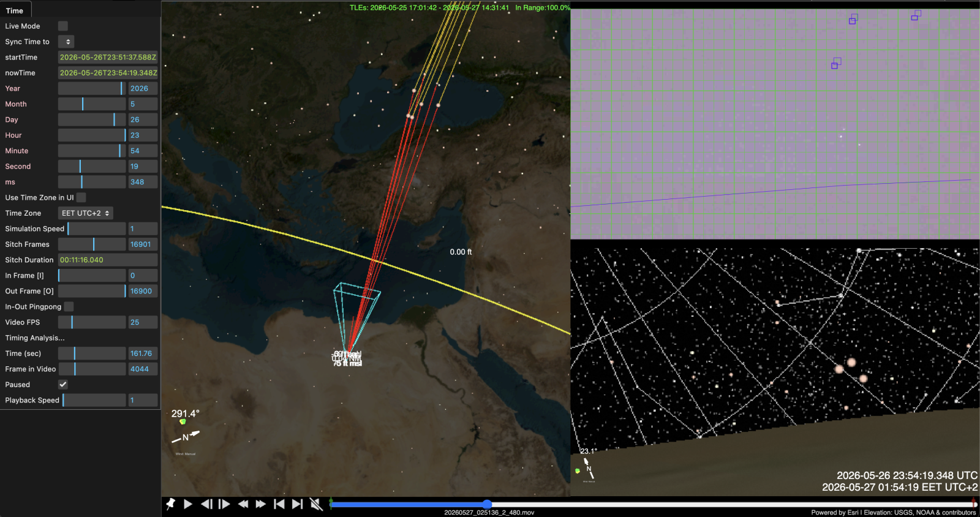This screenshot has width=980, height=517.
Task: Click the UTC timestamp overlay
Action: click(907, 475)
